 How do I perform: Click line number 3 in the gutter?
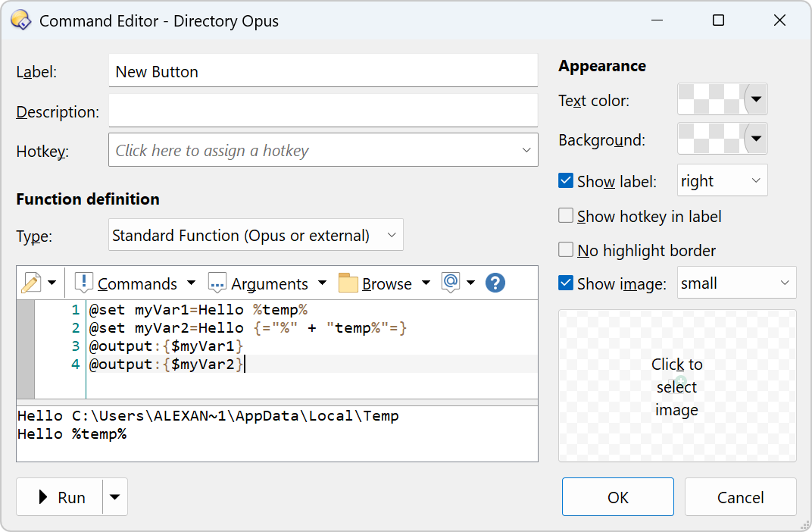(76, 346)
